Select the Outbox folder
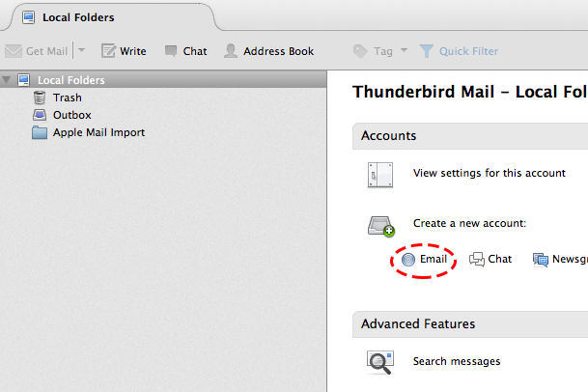This screenshot has height=392, width=588. pyautogui.click(x=71, y=115)
